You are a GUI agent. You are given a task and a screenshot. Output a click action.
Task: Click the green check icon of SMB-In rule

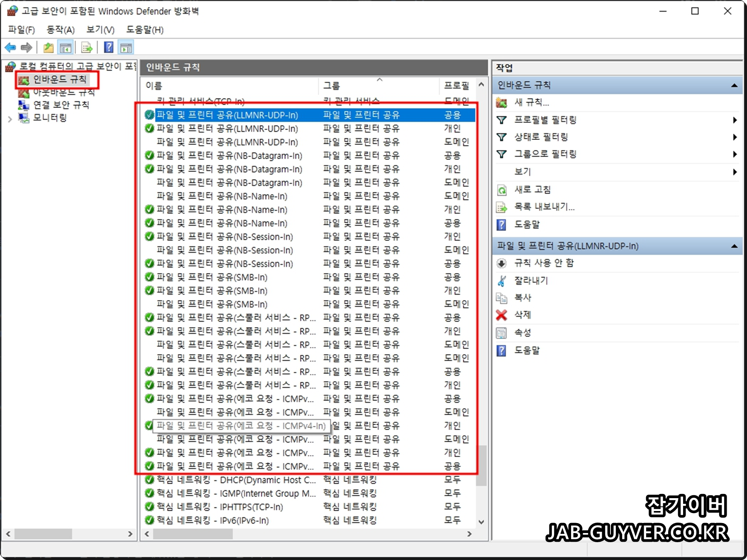click(149, 277)
